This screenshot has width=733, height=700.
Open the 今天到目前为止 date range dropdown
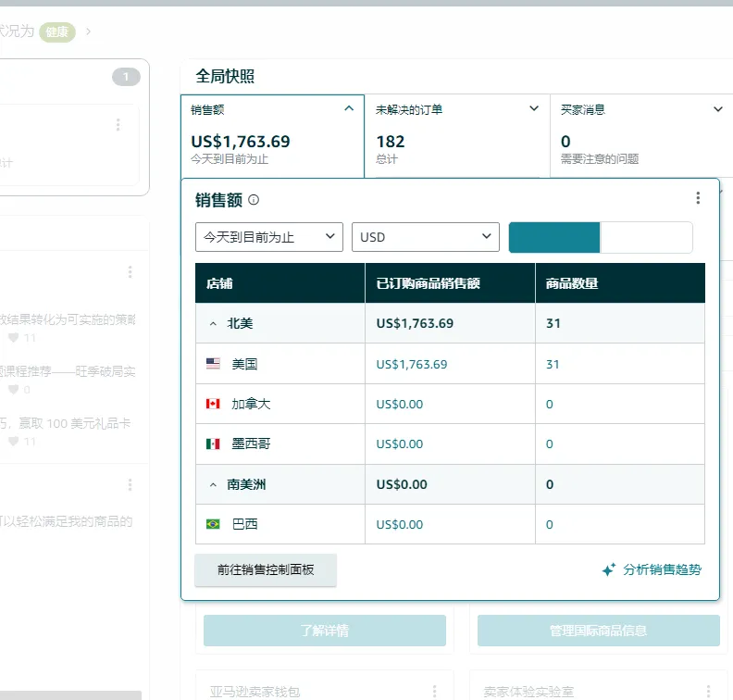click(269, 237)
